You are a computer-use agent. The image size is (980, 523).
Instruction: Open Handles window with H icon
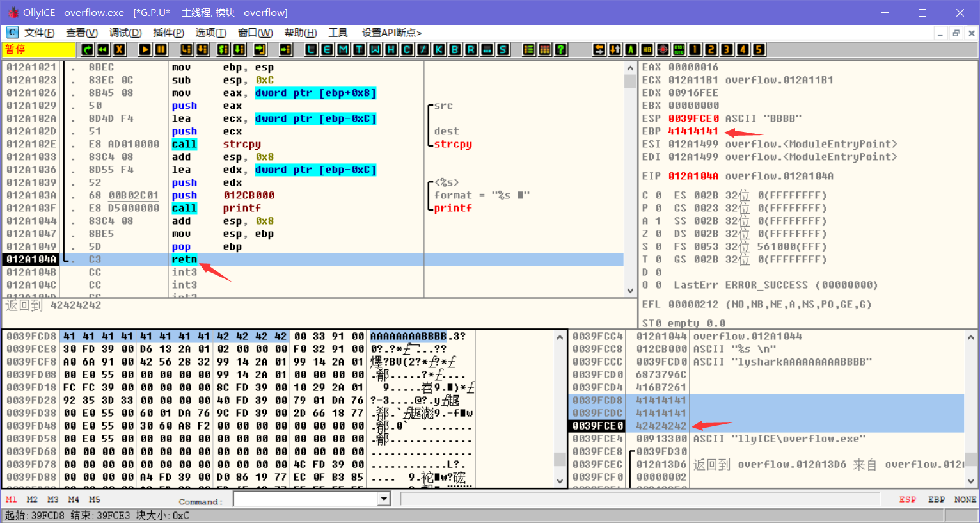point(391,49)
